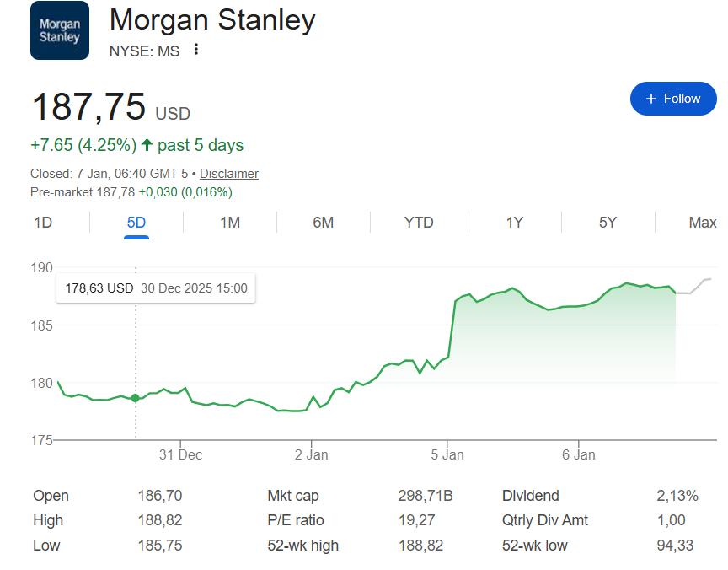This screenshot has width=728, height=570.
Task: Switch to the Max chart range
Action: click(x=702, y=223)
